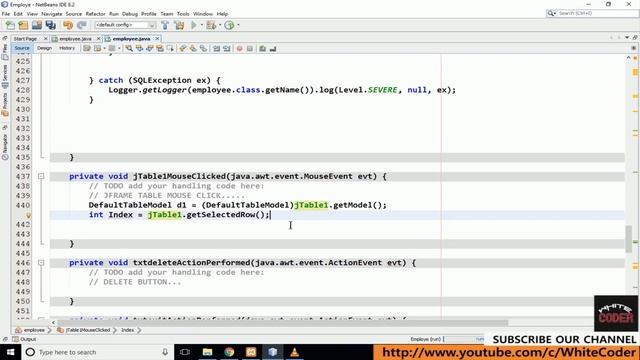The width and height of the screenshot is (640, 360).
Task: Click the Shift Line Left editor icon
Action: click(216, 49)
